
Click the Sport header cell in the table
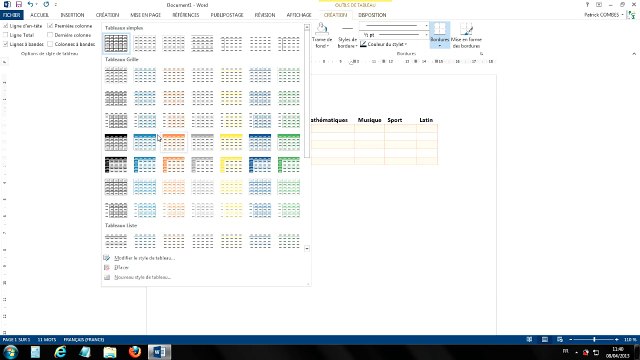[x=395, y=120]
